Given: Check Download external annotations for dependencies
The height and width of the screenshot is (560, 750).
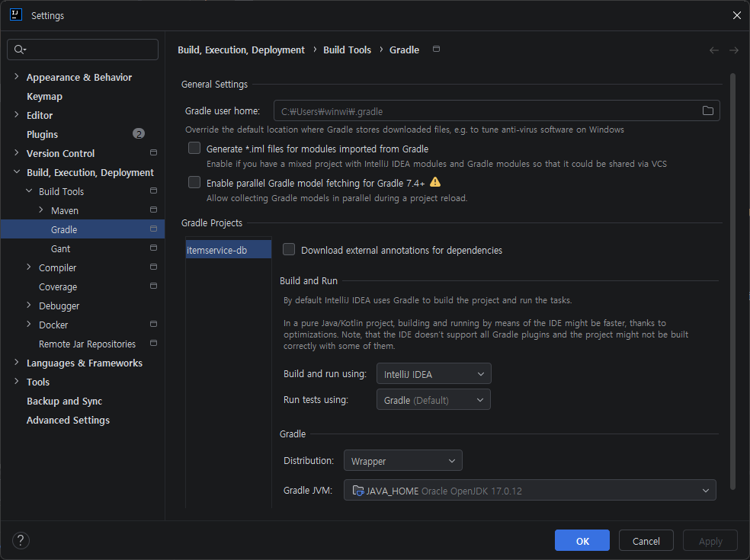Looking at the screenshot, I should tap(289, 249).
